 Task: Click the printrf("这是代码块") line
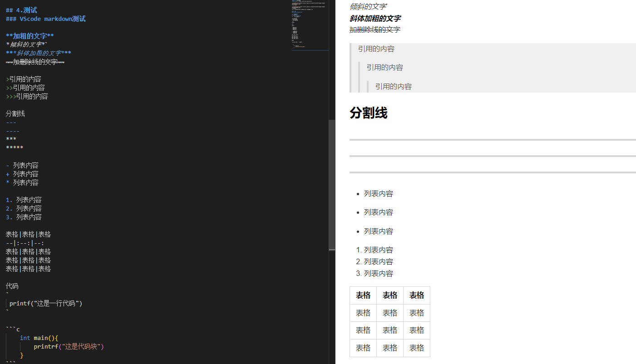coord(69,346)
